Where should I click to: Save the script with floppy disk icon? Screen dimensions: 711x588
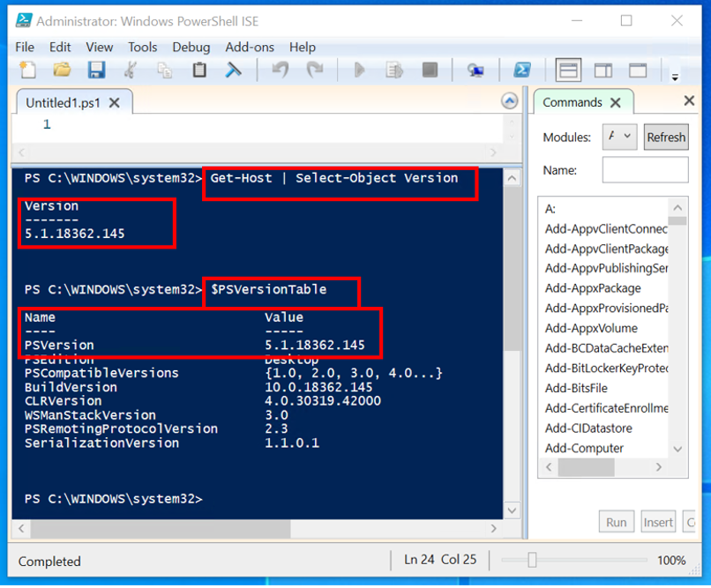tap(96, 71)
